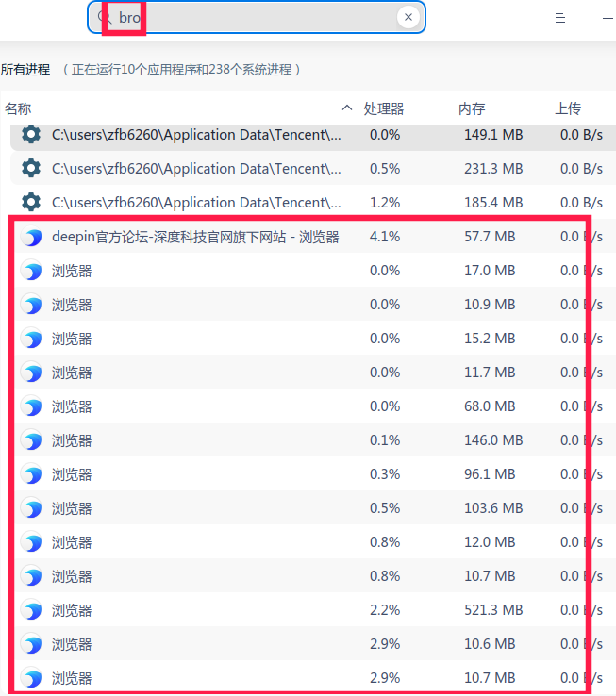This screenshot has width=616, height=696.
Task: Click browser icon of the 10.6 MB row
Action: (x=31, y=644)
